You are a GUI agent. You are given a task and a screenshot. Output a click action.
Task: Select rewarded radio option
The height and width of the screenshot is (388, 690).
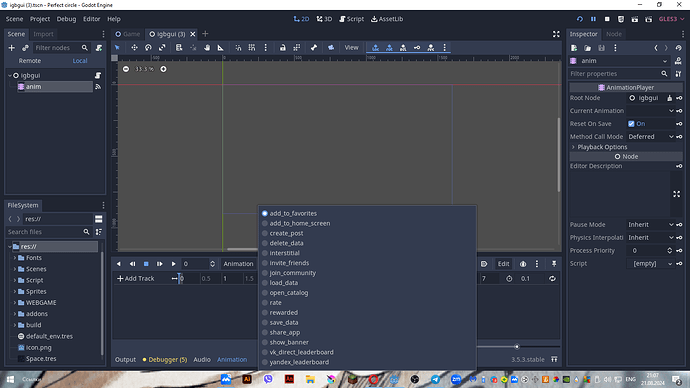click(x=280, y=312)
